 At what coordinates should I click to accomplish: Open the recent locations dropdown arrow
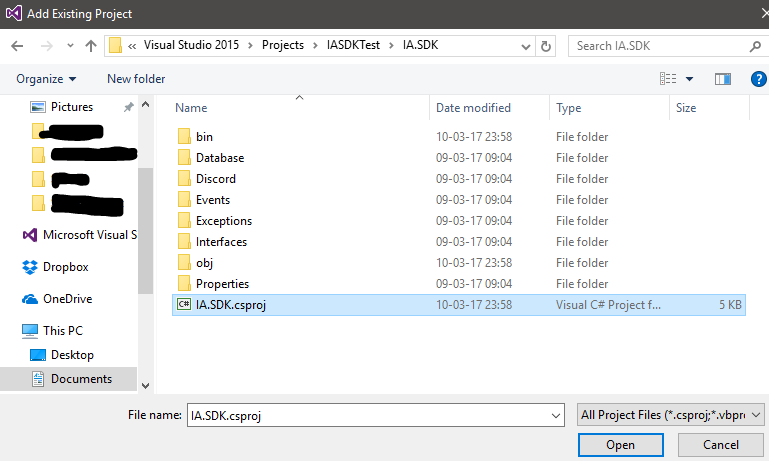pyautogui.click(x=70, y=46)
